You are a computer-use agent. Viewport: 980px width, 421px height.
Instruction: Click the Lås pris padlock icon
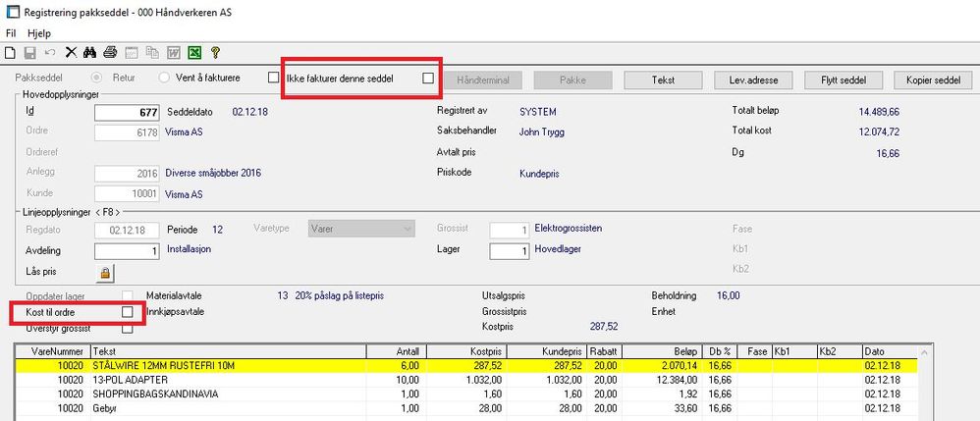tap(103, 272)
